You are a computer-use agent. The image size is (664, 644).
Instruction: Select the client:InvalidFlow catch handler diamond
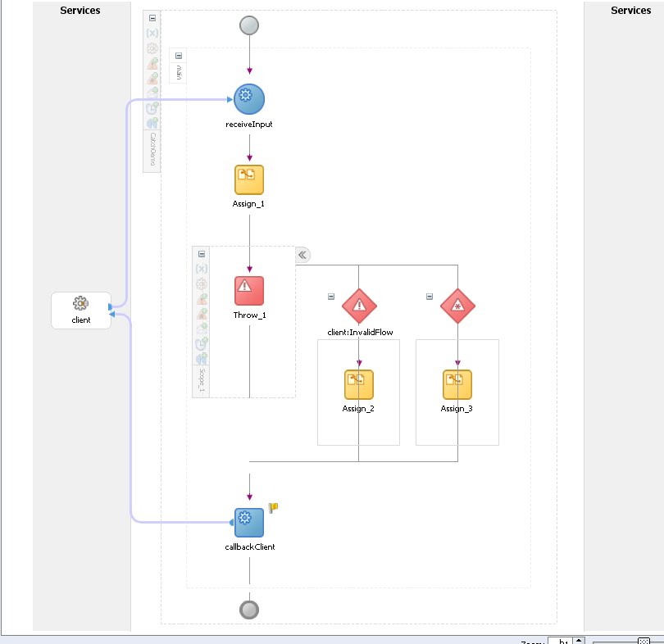(358, 305)
